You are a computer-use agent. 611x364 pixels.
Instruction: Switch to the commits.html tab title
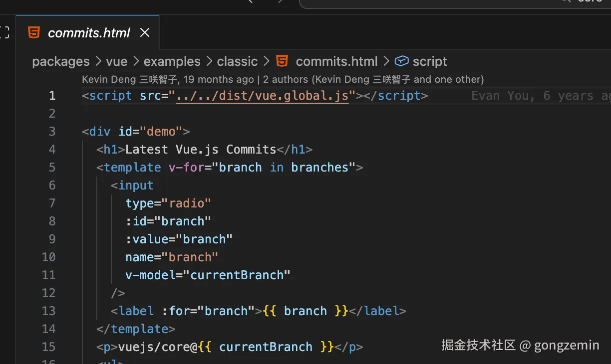(89, 33)
